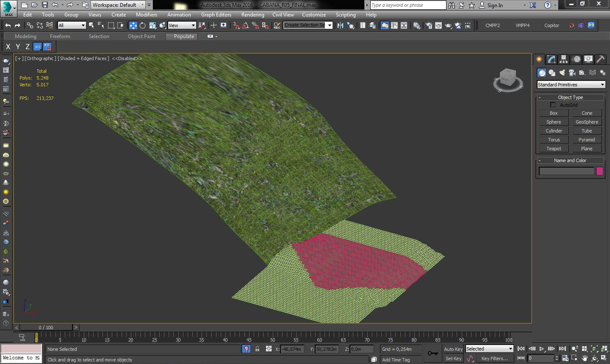
Task: Select the Move transform tool
Action: point(133,25)
